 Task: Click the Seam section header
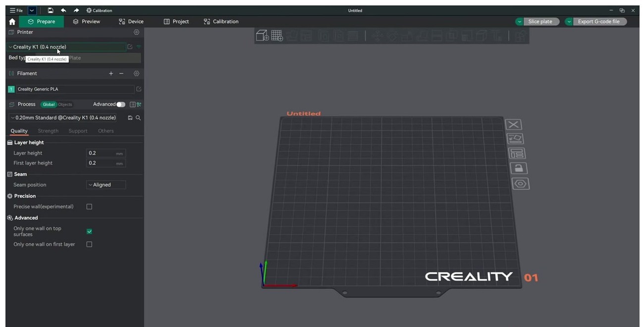(x=20, y=174)
